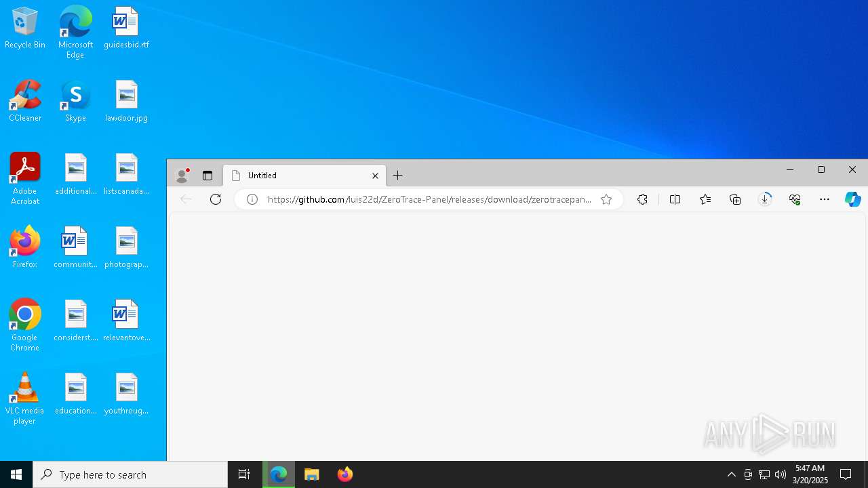View site information icon in address bar
This screenshot has height=488, width=868.
(x=252, y=199)
